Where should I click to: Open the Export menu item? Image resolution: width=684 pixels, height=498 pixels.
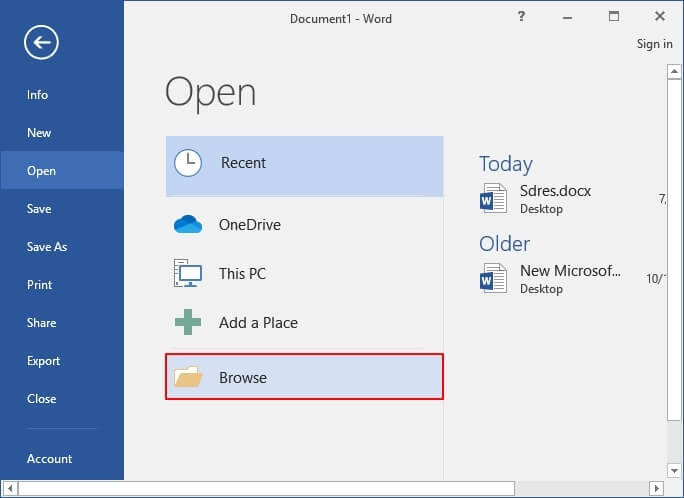[44, 361]
